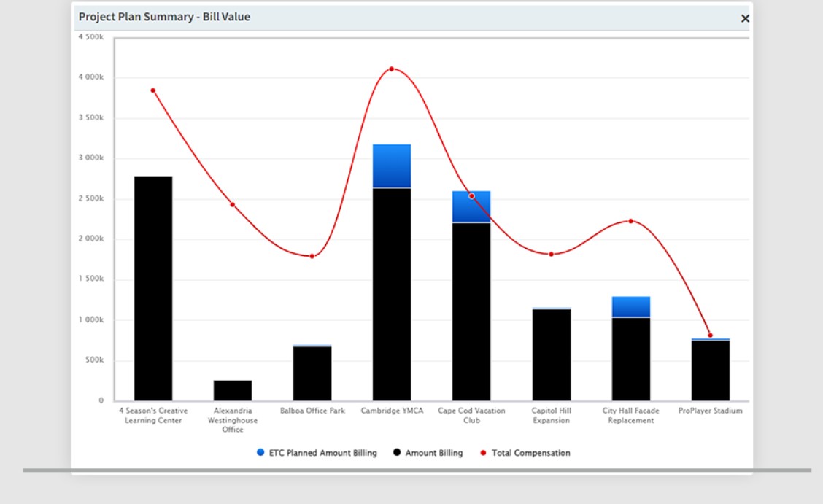Click the Cape Cod Vacation Club axis label

coord(471,415)
